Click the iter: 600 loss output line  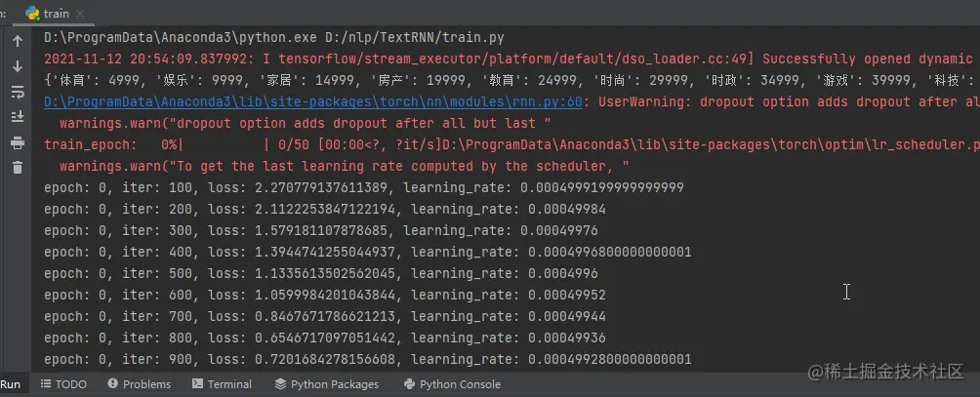(x=325, y=295)
